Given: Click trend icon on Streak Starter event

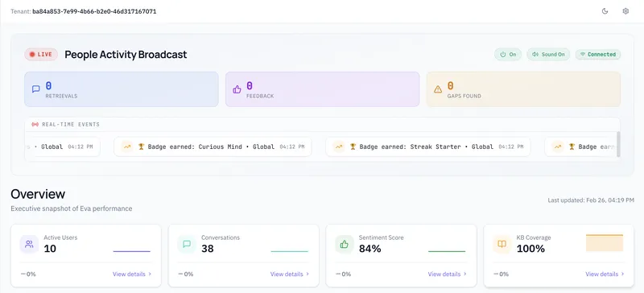Looking at the screenshot, I should click(339, 146).
